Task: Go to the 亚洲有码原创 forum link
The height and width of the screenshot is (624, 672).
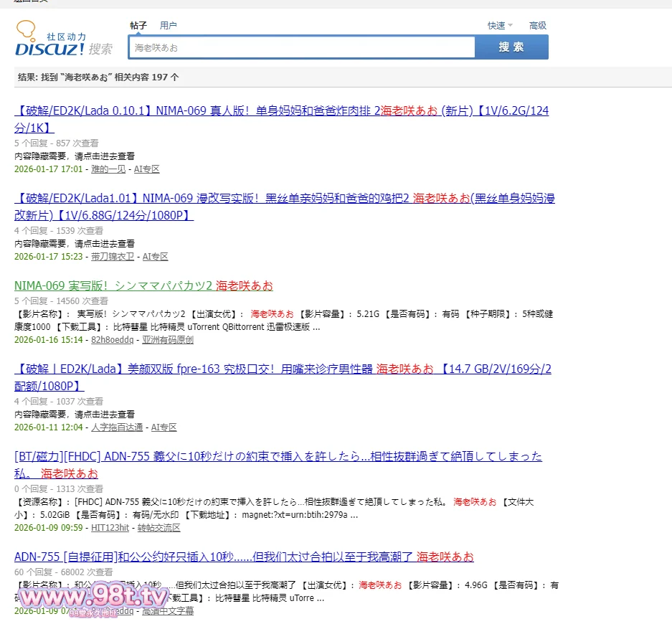Action: click(x=168, y=340)
